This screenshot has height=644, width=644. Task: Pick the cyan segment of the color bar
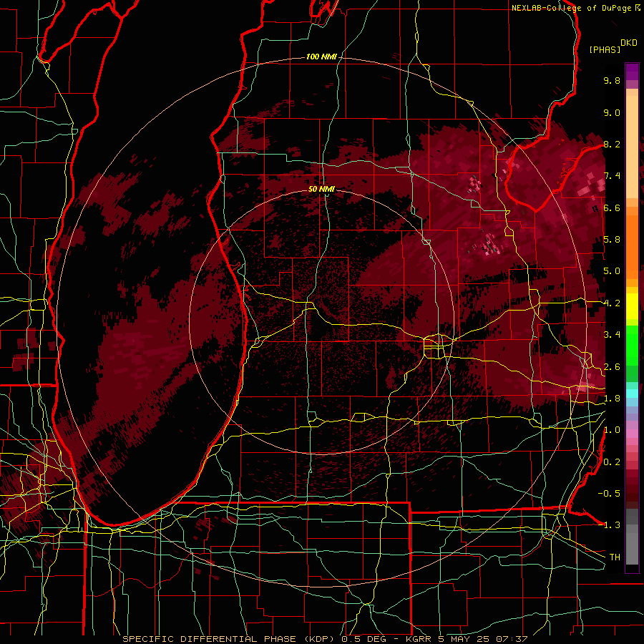pos(632,393)
